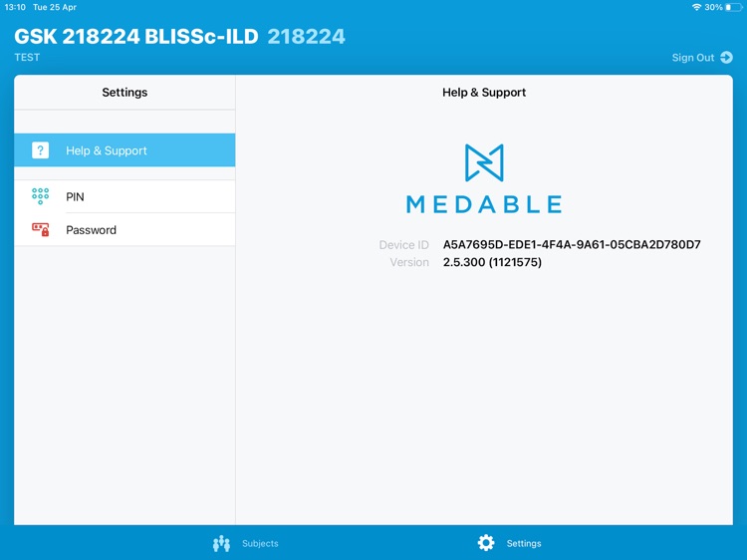Click the PIN keypad dots icon
The width and height of the screenshot is (747, 560).
(x=40, y=196)
